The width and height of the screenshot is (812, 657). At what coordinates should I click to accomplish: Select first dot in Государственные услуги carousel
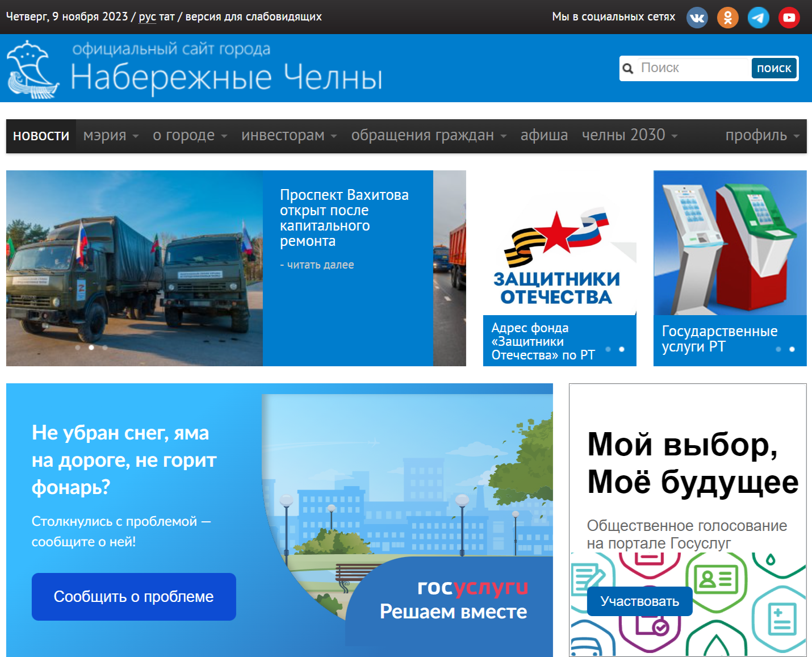pyautogui.click(x=778, y=349)
